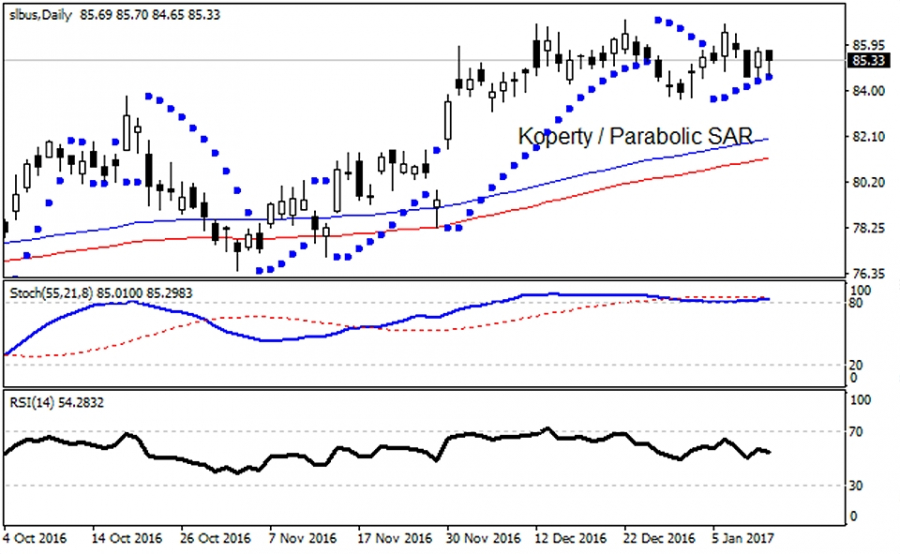
Task: Click the slbus,Daily chart title
Action: pos(39,17)
